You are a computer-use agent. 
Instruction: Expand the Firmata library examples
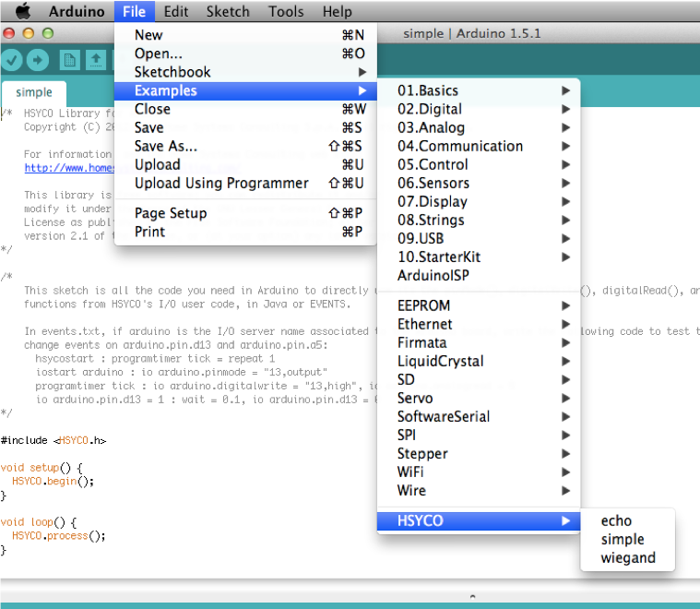click(479, 342)
